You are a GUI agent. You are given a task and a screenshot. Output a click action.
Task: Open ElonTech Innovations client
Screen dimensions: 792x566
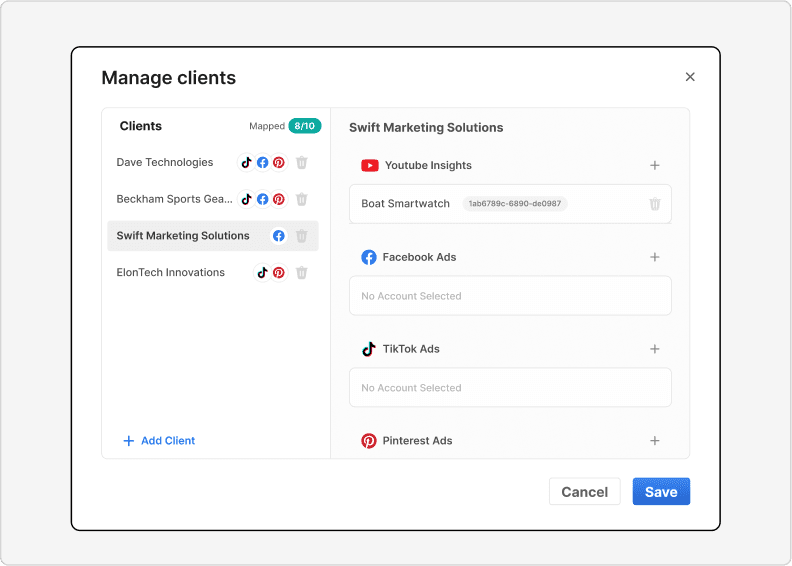pyautogui.click(x=171, y=272)
